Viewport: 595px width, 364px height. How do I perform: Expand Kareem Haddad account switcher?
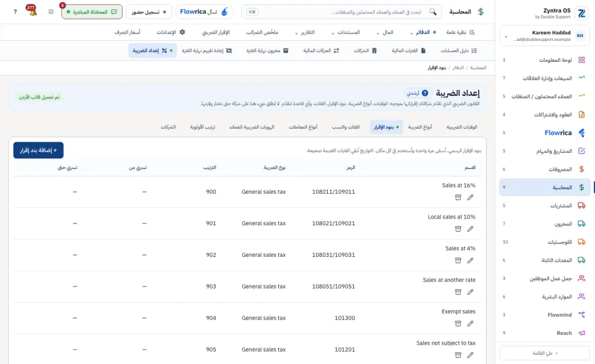[x=545, y=36]
